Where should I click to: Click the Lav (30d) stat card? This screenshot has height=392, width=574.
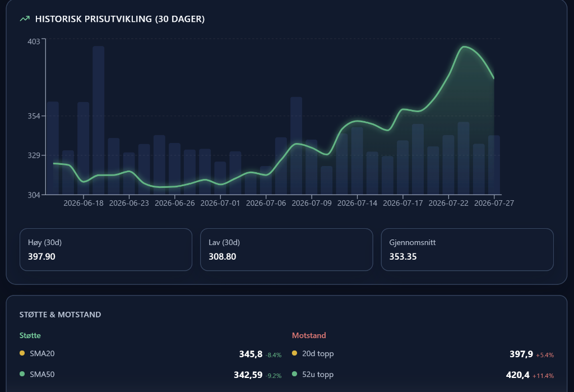[286, 250]
